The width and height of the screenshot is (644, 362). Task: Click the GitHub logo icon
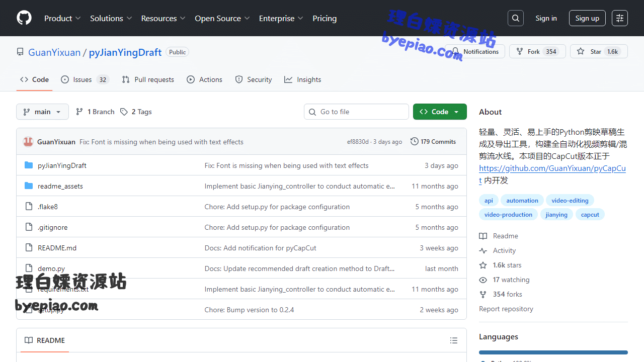click(x=24, y=18)
